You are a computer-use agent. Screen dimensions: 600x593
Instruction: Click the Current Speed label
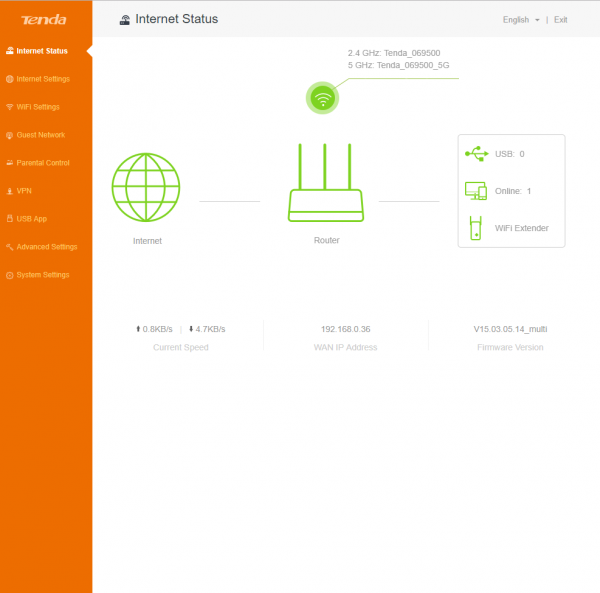[181, 347]
